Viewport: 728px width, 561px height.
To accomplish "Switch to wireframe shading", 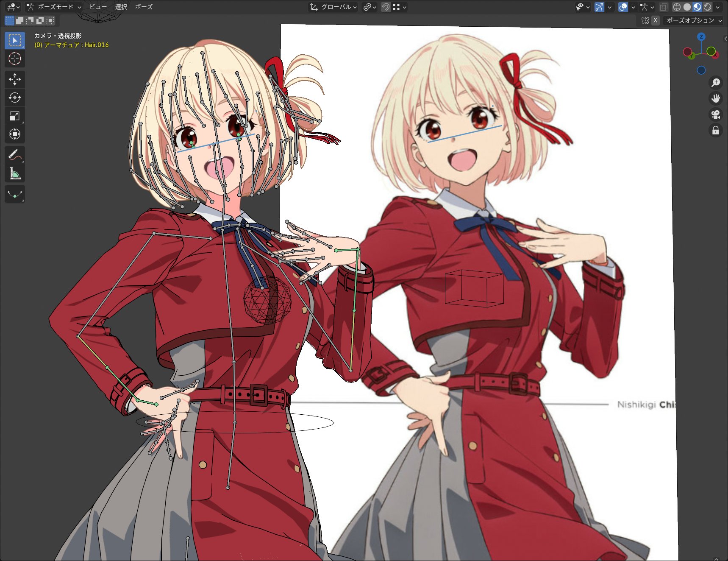I will click(677, 7).
